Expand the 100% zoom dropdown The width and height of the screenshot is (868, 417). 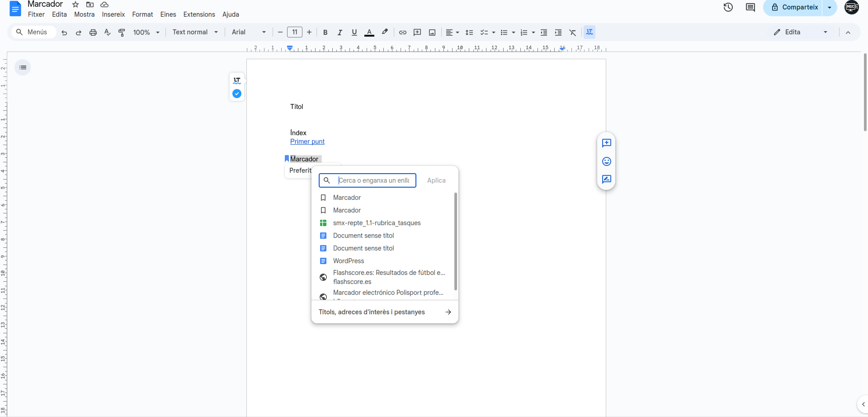[x=146, y=33]
